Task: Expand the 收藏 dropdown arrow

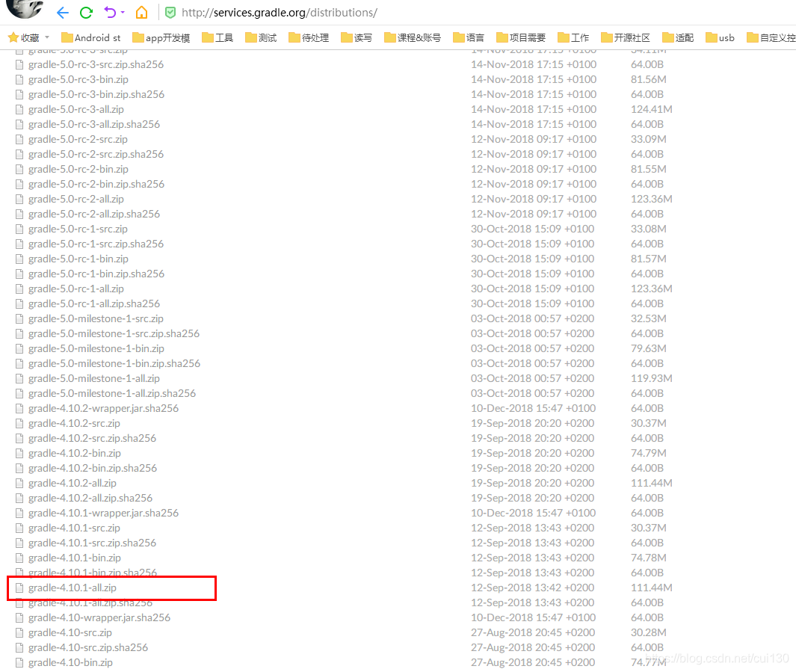Action: point(47,37)
